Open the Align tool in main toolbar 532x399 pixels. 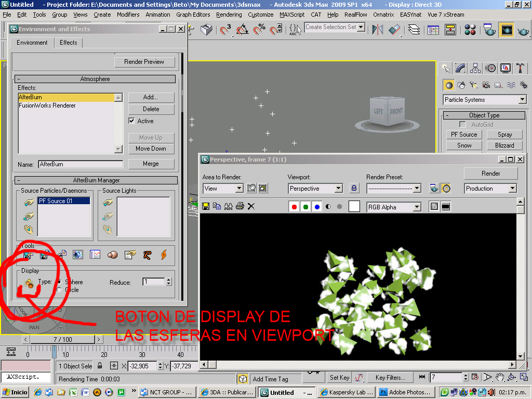[394, 30]
